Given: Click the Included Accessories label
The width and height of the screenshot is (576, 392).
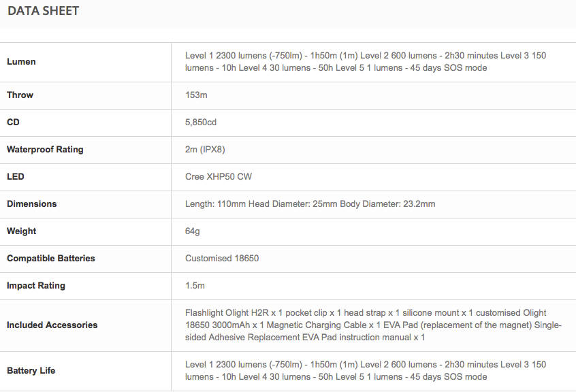Looking at the screenshot, I should point(52,325).
